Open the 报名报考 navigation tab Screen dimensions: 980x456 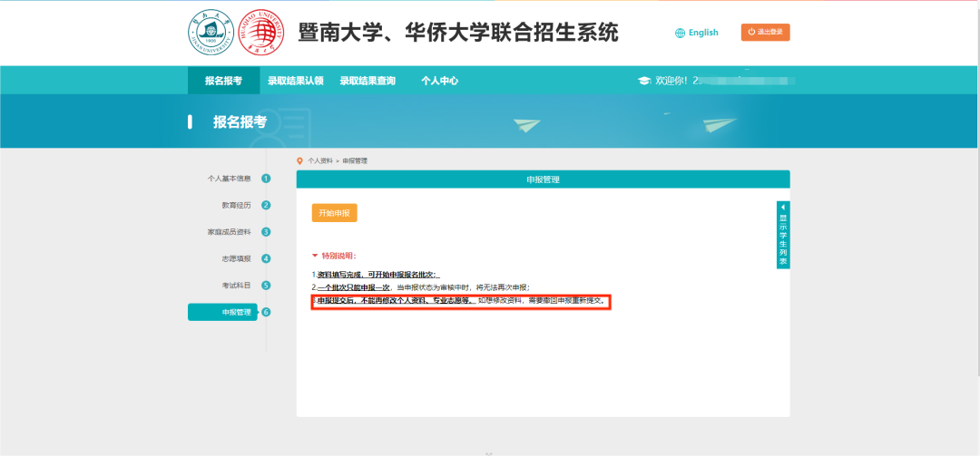click(223, 81)
